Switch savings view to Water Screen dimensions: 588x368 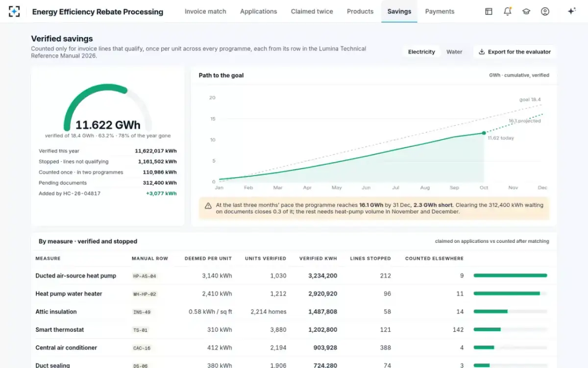coord(454,52)
